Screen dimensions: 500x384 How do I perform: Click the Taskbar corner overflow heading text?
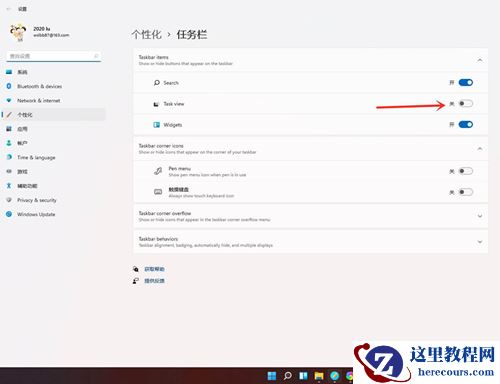tap(165, 213)
